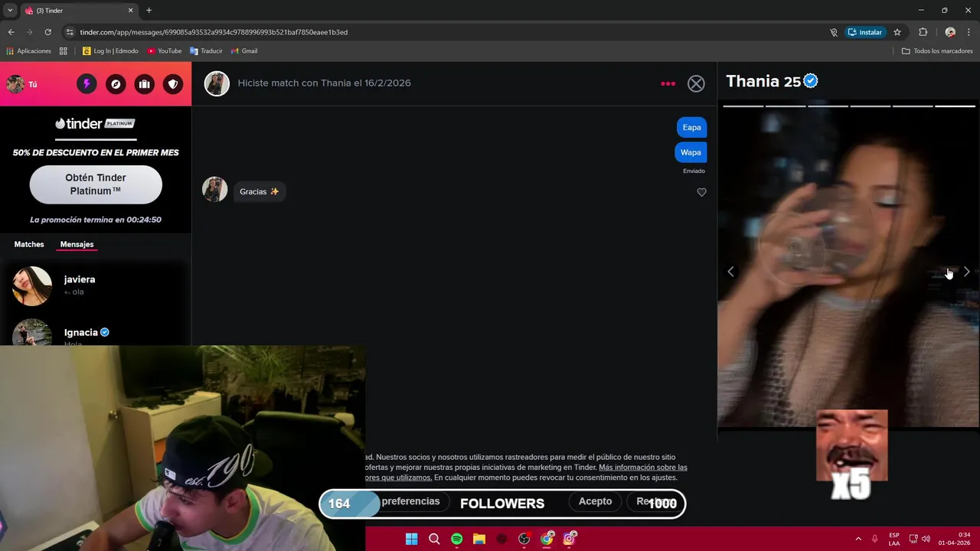Image resolution: width=980 pixels, height=551 pixels.
Task: Show the next photo of Thania
Action: coord(966,272)
